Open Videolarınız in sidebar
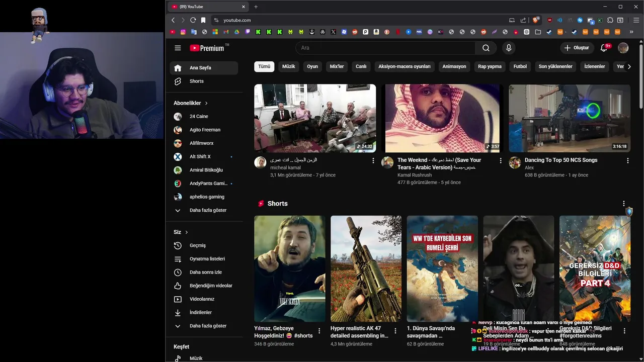 (x=204, y=299)
